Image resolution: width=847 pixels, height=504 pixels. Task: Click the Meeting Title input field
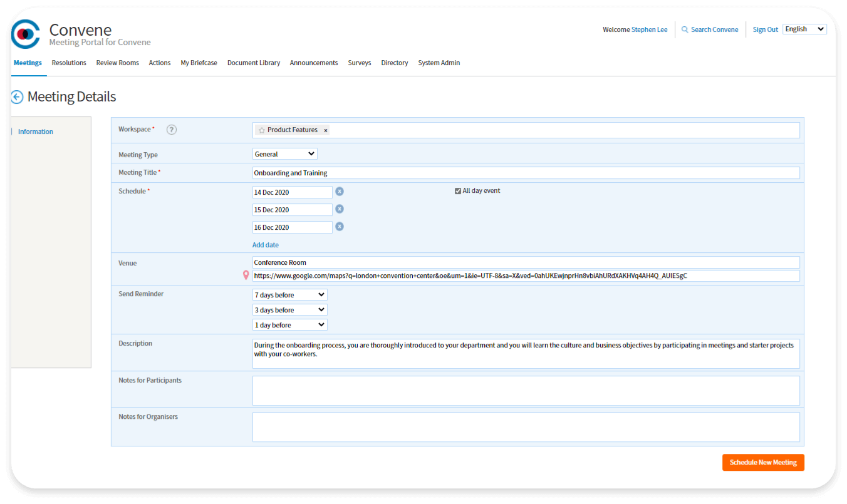(x=526, y=173)
